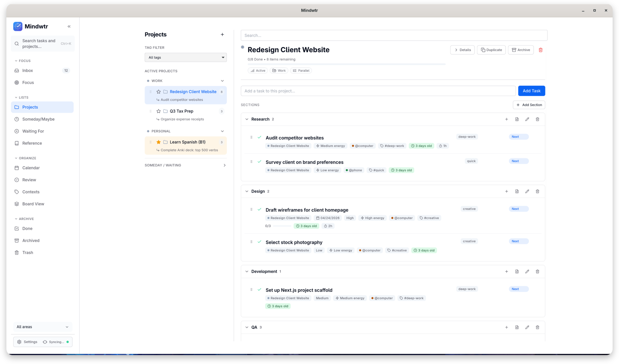Open notes icon for QA section
This screenshot has height=364, width=619.
pos(517,327)
